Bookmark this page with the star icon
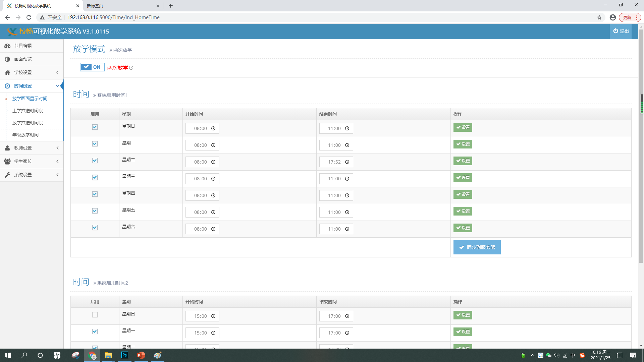Viewport: 644px width, 362px height. click(x=599, y=17)
